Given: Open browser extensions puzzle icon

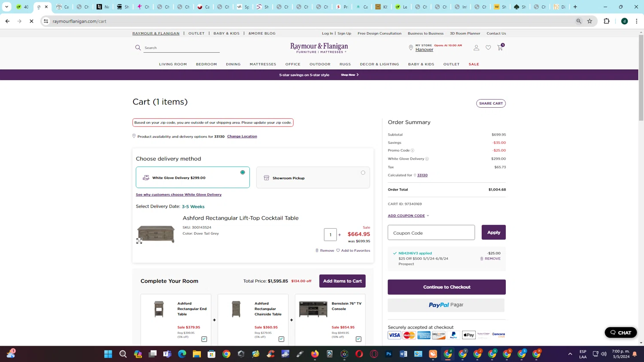Looking at the screenshot, I should [x=607, y=21].
